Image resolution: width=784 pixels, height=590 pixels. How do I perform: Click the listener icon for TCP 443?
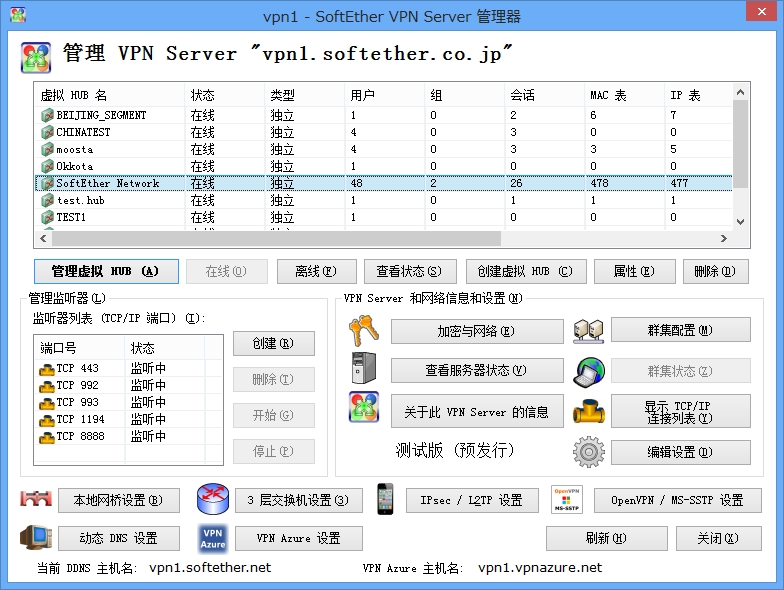[x=46, y=370]
